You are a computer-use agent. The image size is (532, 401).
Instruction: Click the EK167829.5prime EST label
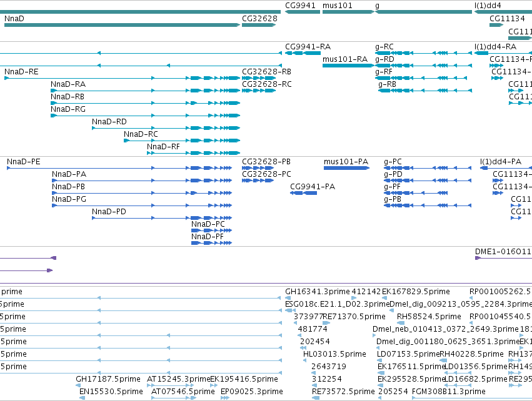click(x=416, y=292)
